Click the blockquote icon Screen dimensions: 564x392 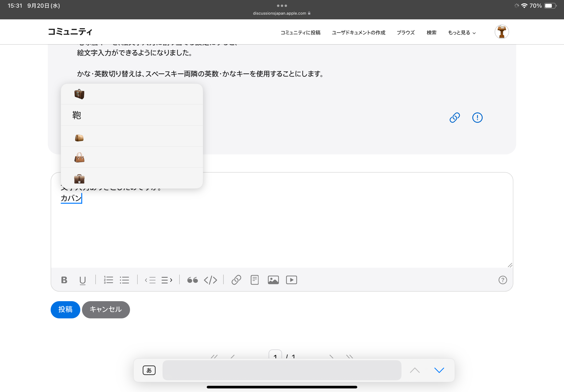193,280
